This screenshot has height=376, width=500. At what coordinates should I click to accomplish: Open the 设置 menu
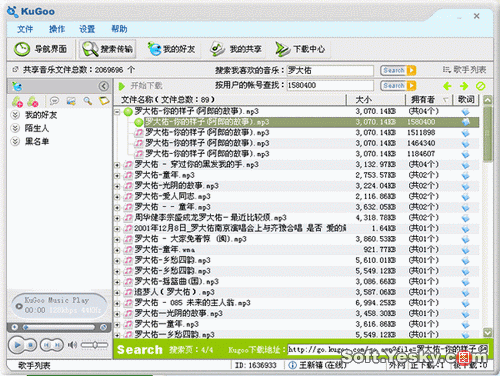87,29
